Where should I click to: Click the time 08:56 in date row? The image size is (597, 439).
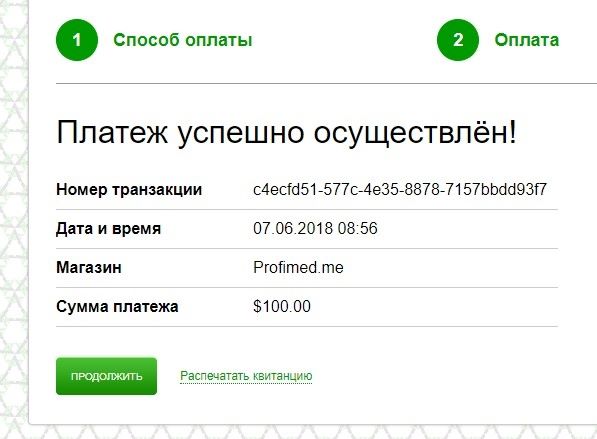tap(358, 228)
